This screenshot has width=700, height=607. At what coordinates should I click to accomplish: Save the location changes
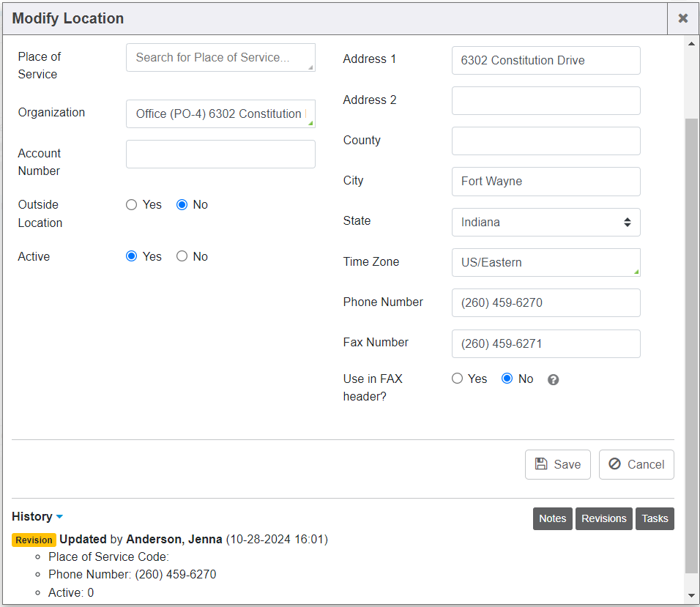tap(557, 464)
